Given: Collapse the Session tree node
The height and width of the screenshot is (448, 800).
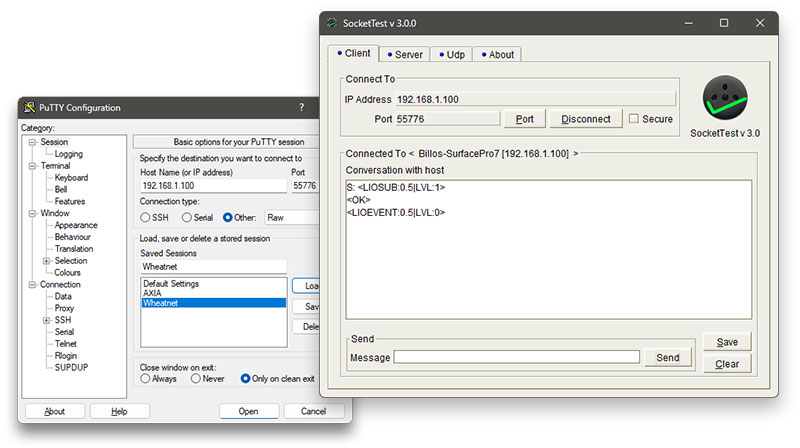Looking at the screenshot, I should 32,142.
